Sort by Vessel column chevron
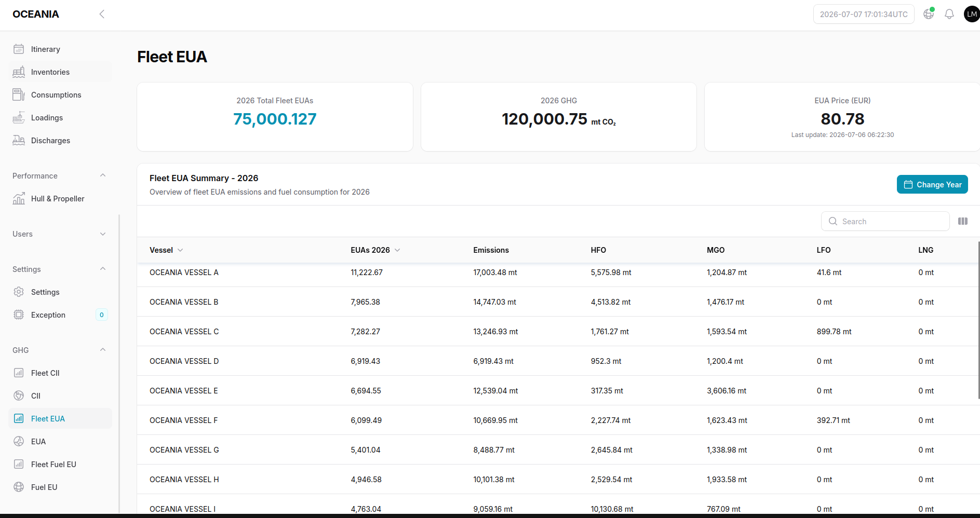Image resolution: width=980 pixels, height=518 pixels. (180, 250)
